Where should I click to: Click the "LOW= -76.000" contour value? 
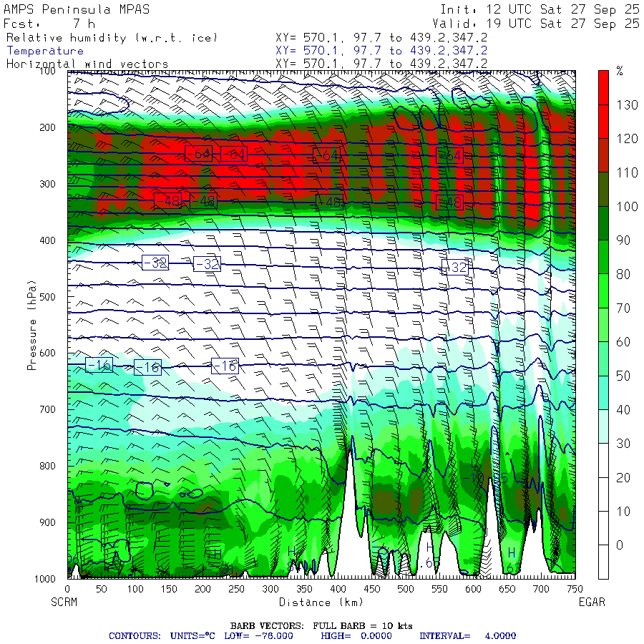(259, 636)
